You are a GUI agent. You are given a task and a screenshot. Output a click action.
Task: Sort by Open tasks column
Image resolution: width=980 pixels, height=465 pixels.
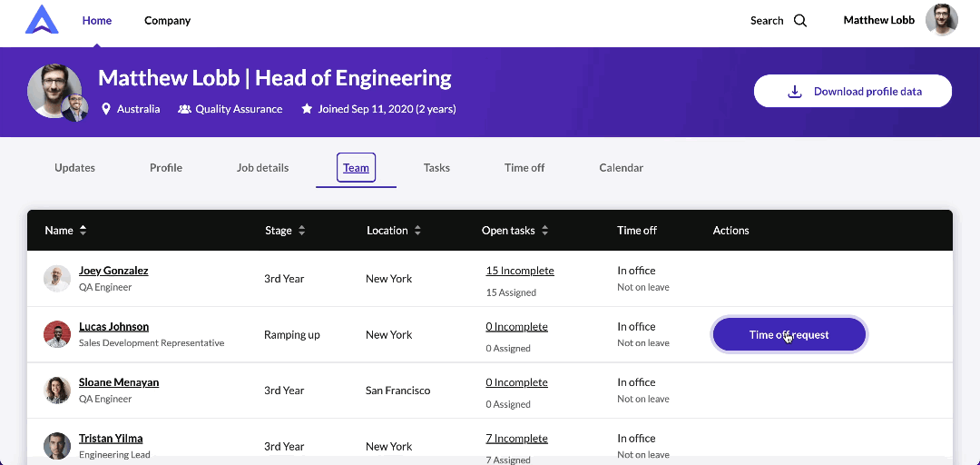544,231
